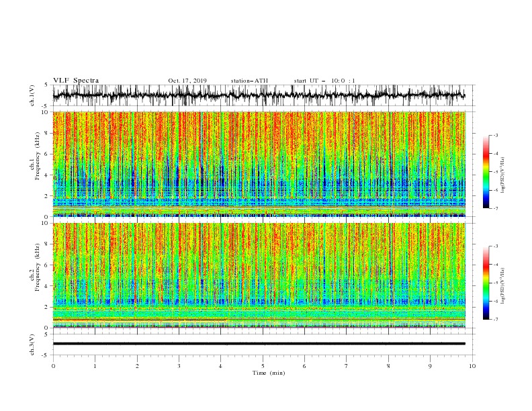Click the ch.1 spectrogram plot

pyautogui.click(x=259, y=164)
